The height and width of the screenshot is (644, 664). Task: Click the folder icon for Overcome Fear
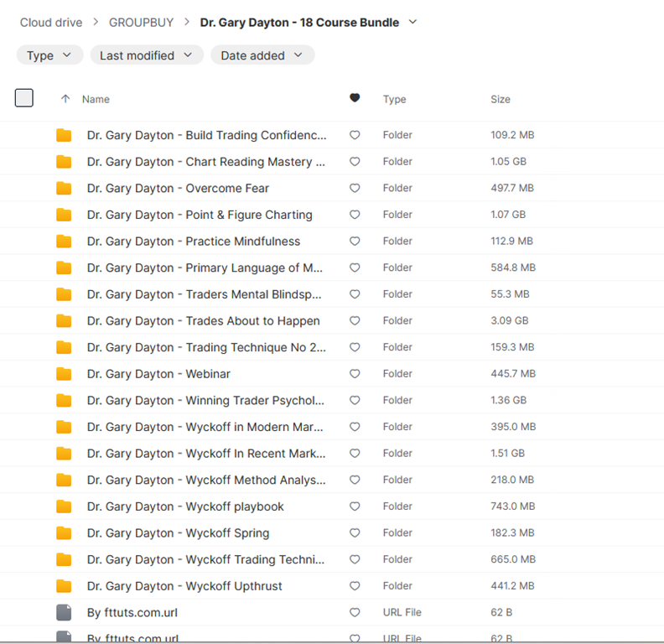[64, 189]
